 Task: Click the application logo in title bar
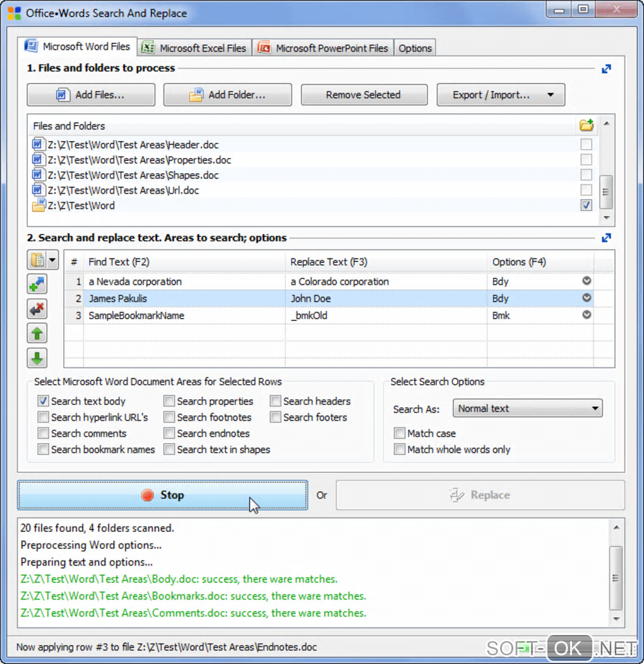tap(14, 13)
